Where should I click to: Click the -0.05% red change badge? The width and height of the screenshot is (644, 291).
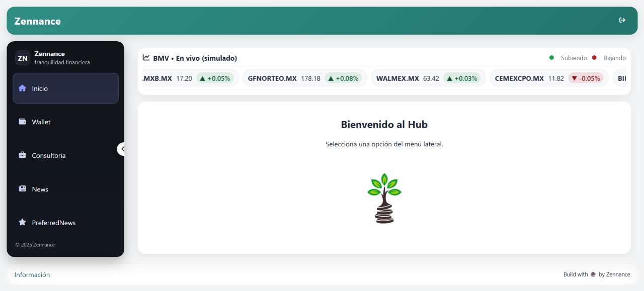click(x=586, y=78)
